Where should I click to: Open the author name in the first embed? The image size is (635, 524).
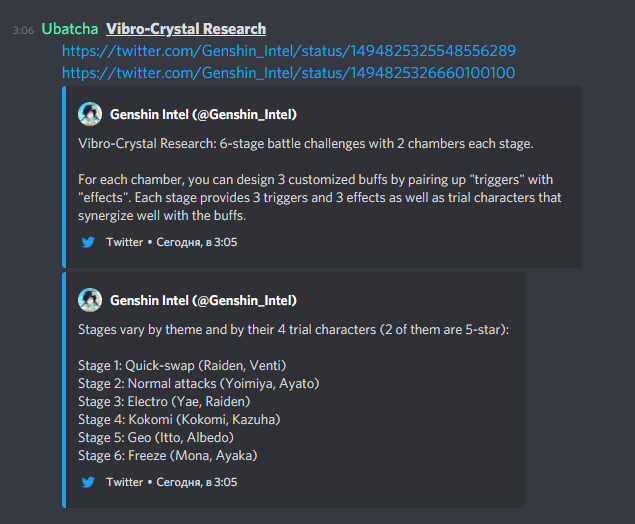pos(203,114)
